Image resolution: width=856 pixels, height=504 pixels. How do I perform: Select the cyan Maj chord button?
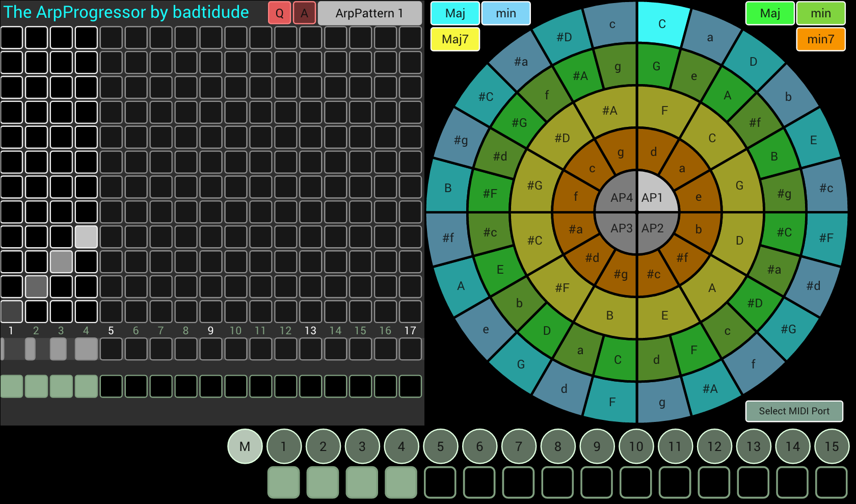click(x=455, y=13)
